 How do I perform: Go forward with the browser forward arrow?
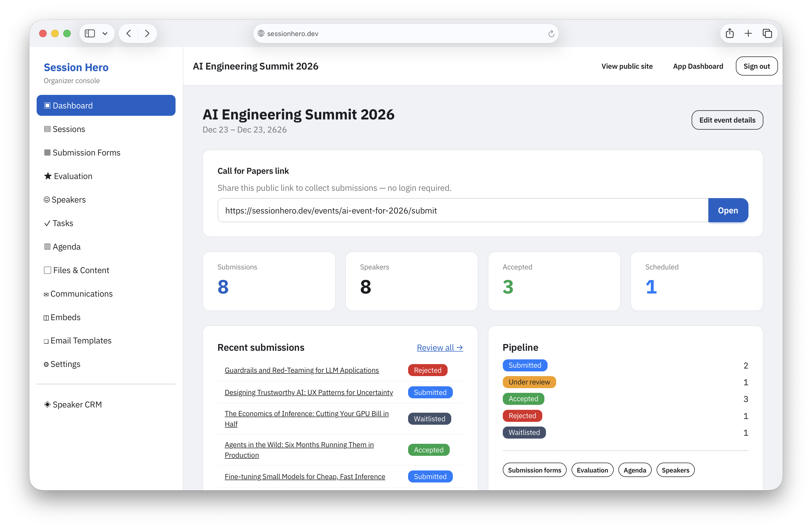[147, 33]
